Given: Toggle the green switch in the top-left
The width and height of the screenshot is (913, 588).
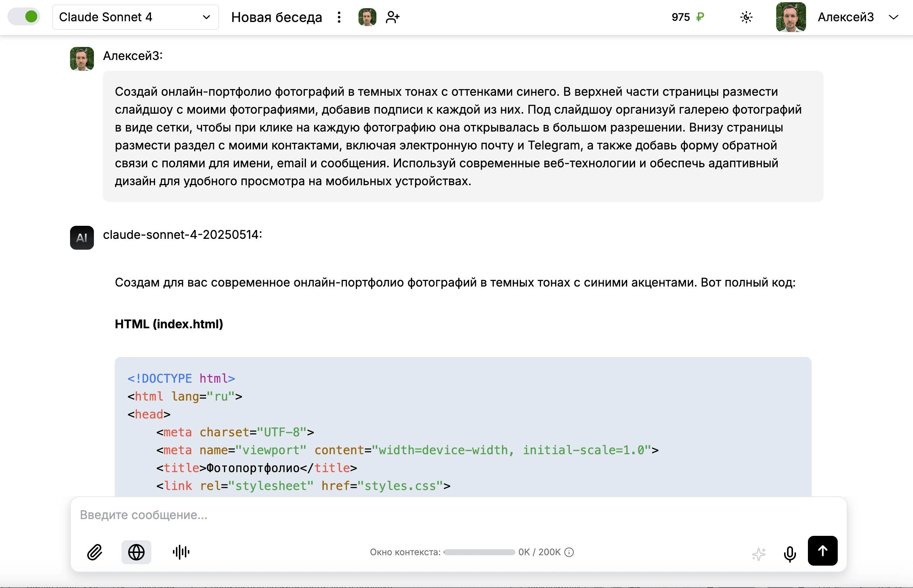Looking at the screenshot, I should click(24, 17).
